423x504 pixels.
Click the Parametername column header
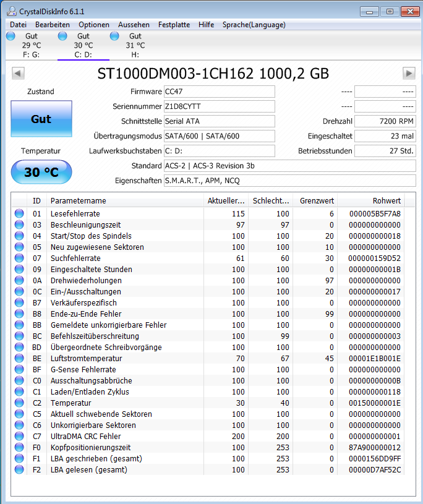pos(126,200)
